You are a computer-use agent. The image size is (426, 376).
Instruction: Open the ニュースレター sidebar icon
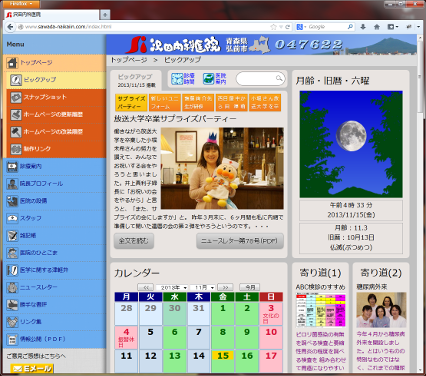pyautogui.click(x=12, y=287)
